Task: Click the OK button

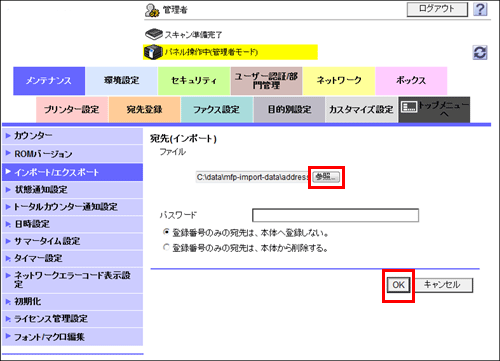Action: 398,285
